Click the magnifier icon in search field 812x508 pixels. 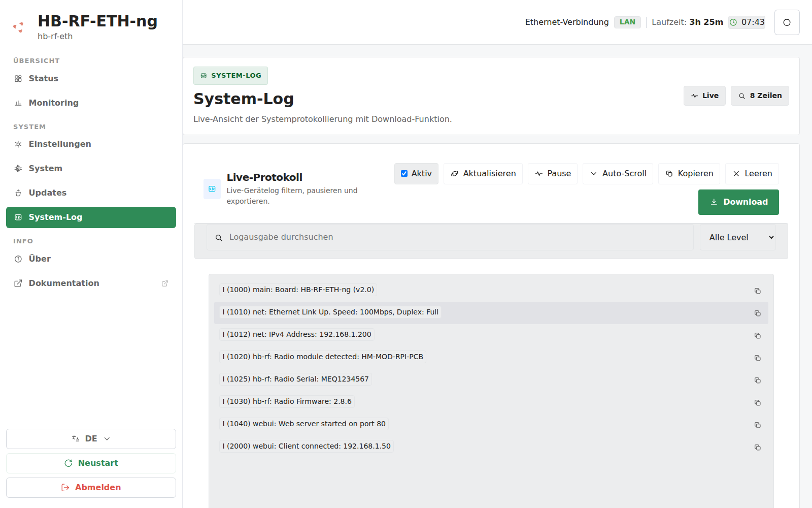pyautogui.click(x=219, y=238)
